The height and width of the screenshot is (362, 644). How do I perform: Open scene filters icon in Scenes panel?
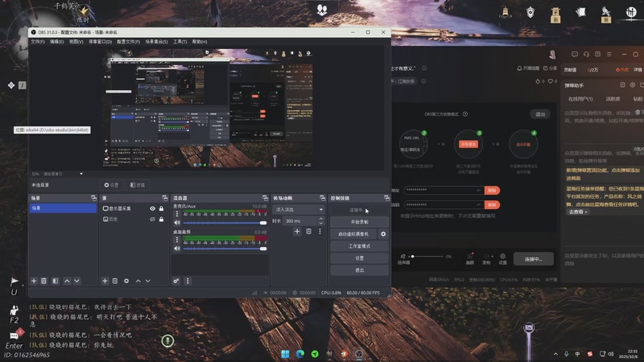[x=55, y=281]
